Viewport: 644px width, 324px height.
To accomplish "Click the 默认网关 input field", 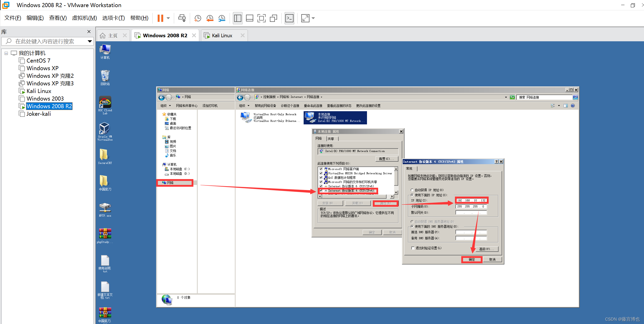I will pos(471,213).
